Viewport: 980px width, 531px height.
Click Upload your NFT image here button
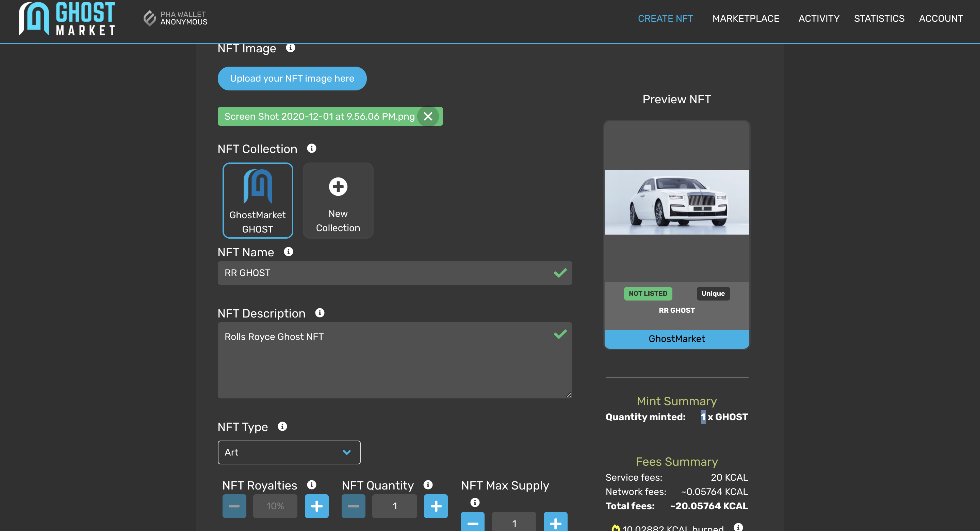292,78
